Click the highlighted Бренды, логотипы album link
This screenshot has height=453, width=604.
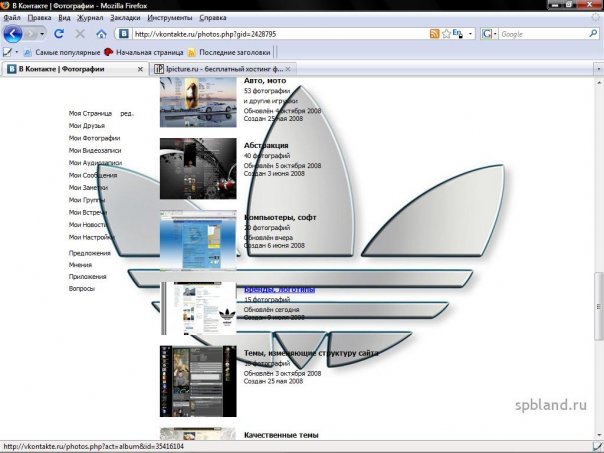click(x=279, y=289)
